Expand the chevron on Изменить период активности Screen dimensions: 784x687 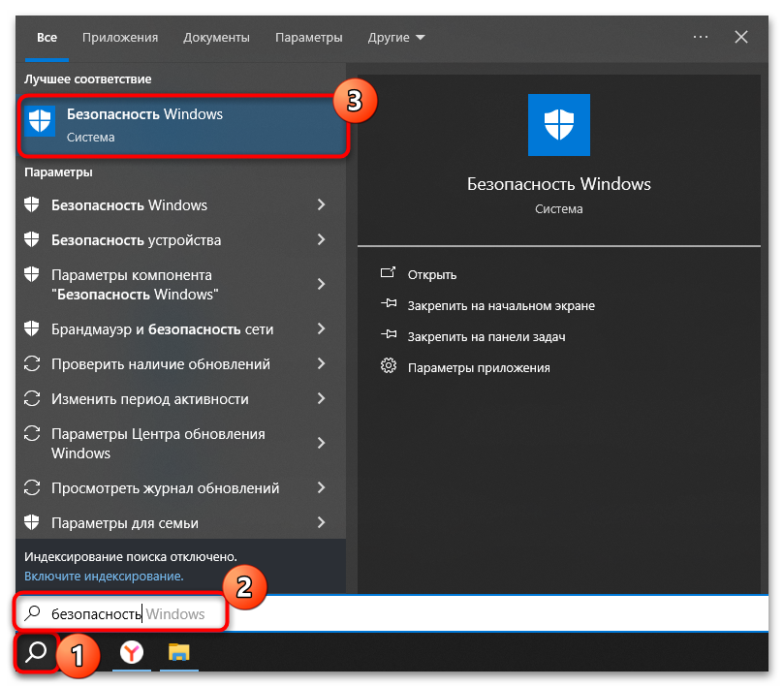(x=322, y=398)
